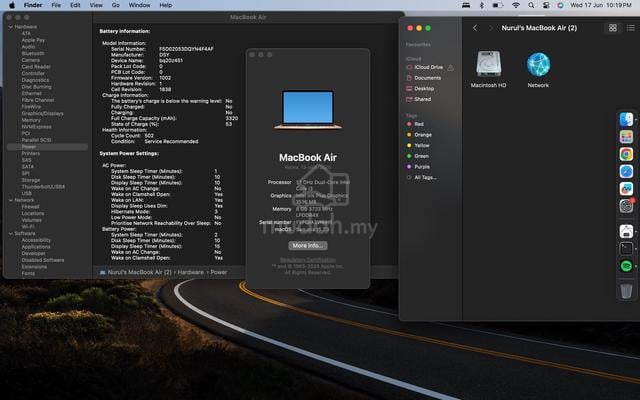Image resolution: width=640 pixels, height=400 pixels.
Task: Click the battery status icon in menu bar
Action: (498, 5)
